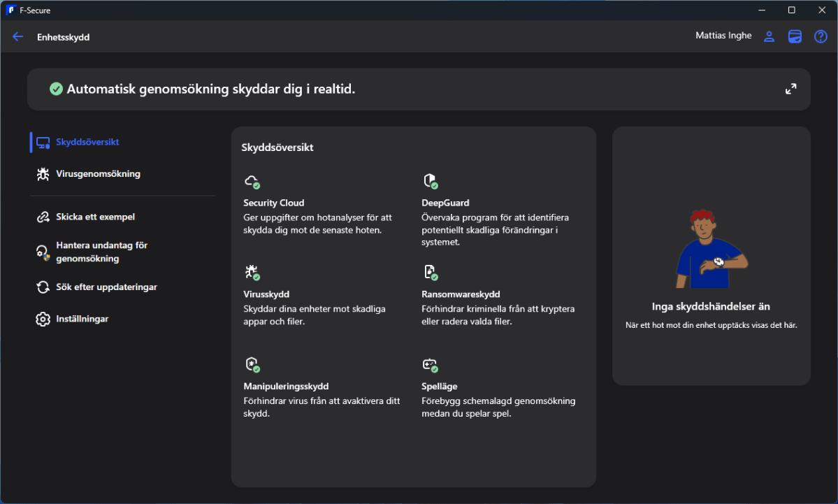
Task: Check for updates via Sök efter uppdateringar
Action: click(x=106, y=287)
